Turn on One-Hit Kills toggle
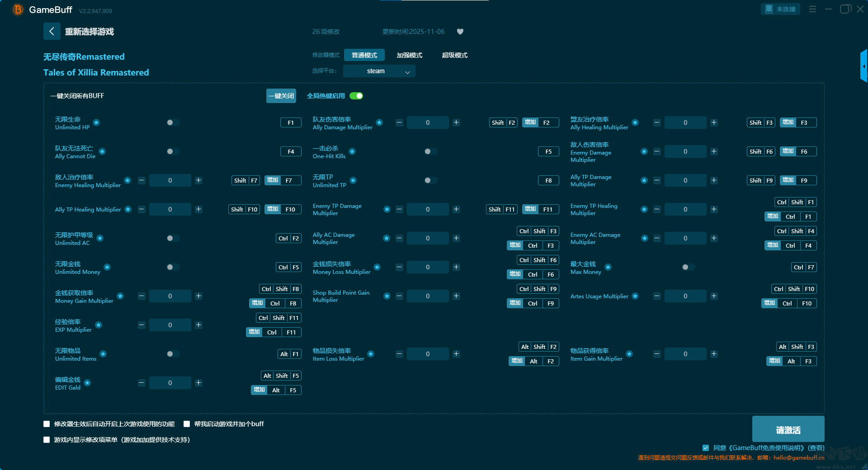 pos(430,151)
